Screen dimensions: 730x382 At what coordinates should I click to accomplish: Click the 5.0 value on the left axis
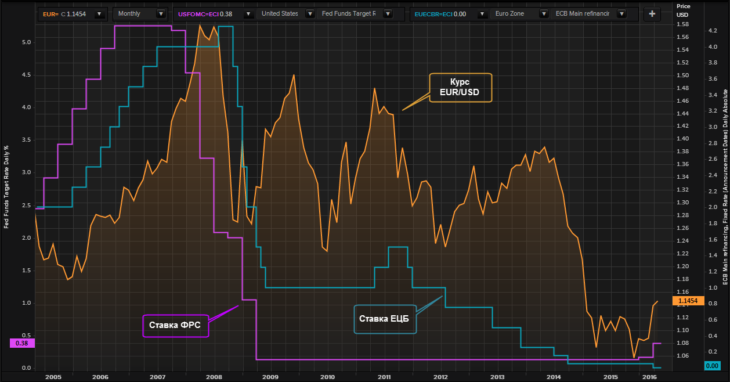click(27, 42)
